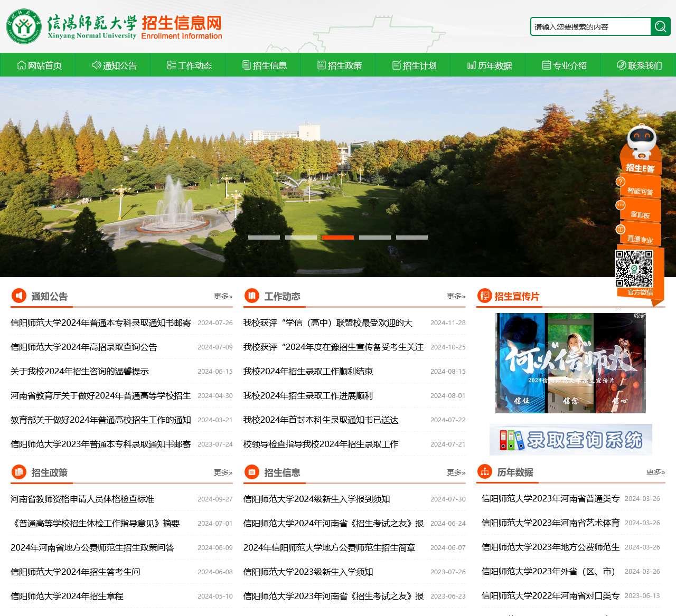676x616 pixels.
Task: Click the 录取查询系统 banner button
Action: [x=571, y=439]
